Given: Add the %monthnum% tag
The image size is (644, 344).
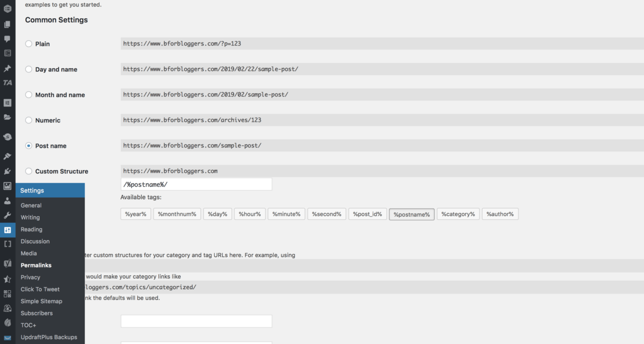Looking at the screenshot, I should pos(178,214).
